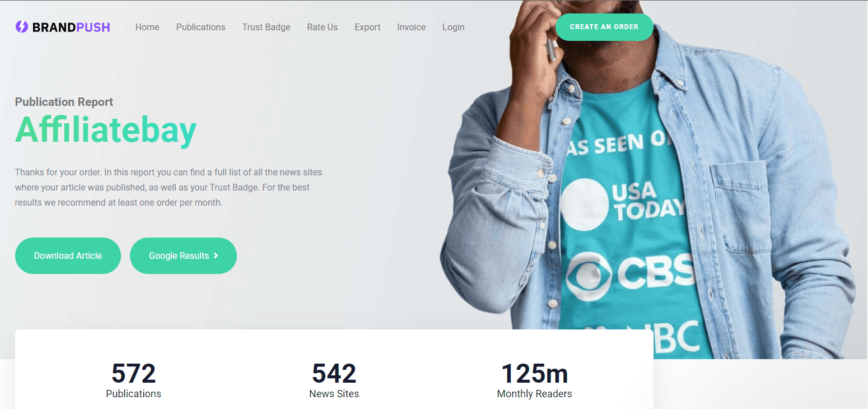
Task: Click the BRANDPUSH wordmark text
Action: click(71, 27)
